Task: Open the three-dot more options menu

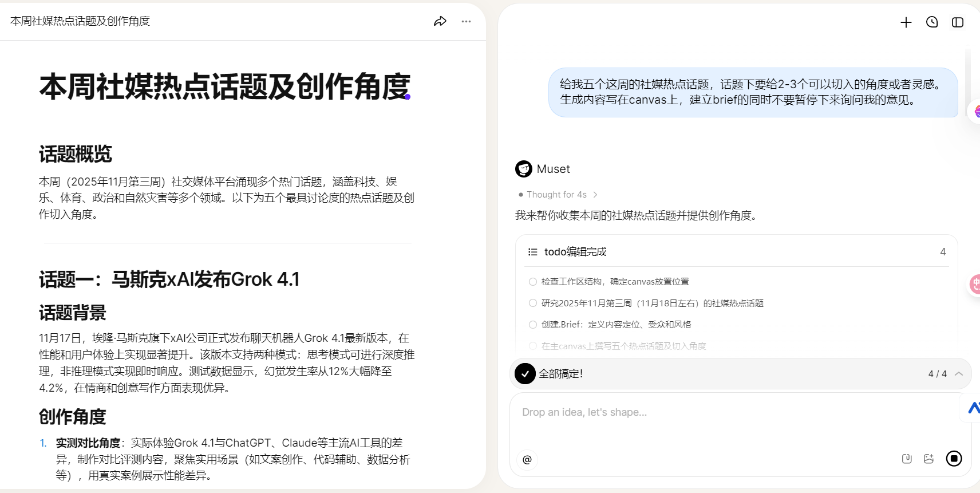Action: (x=466, y=22)
